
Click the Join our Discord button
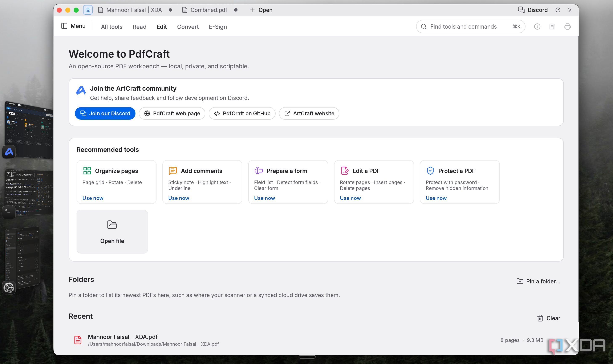click(105, 113)
